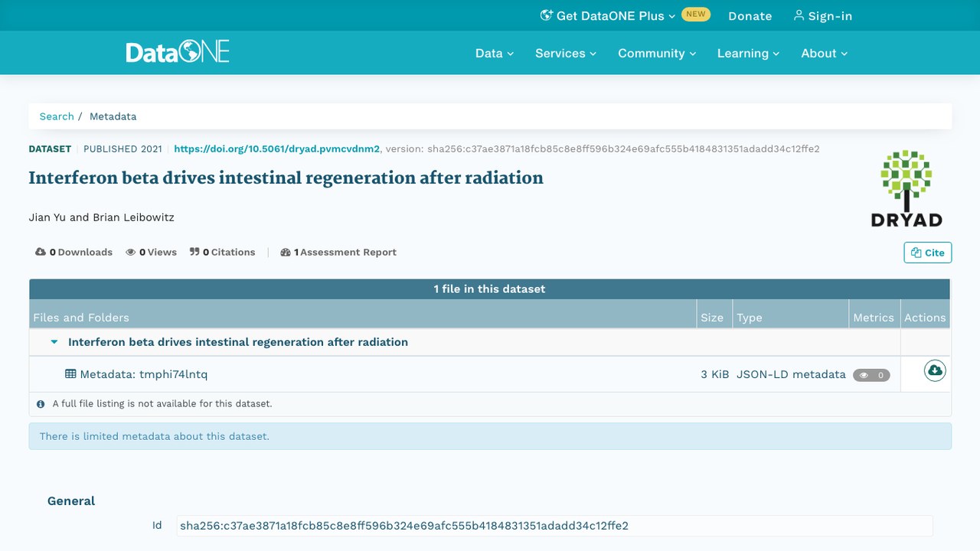Download the tmphi74lntq metadata file

pos(935,371)
